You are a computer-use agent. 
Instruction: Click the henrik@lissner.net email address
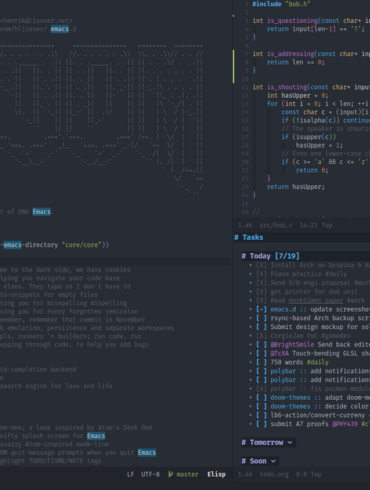[36, 21]
